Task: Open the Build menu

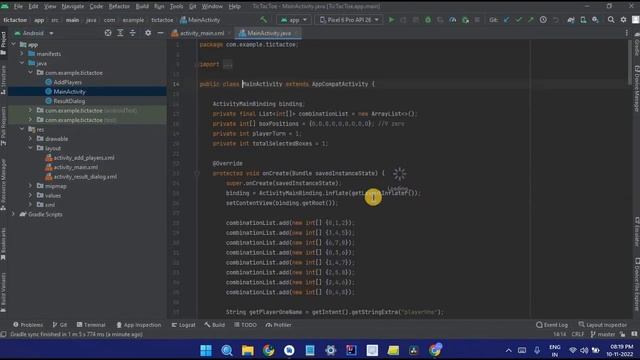Action: (x=142, y=7)
